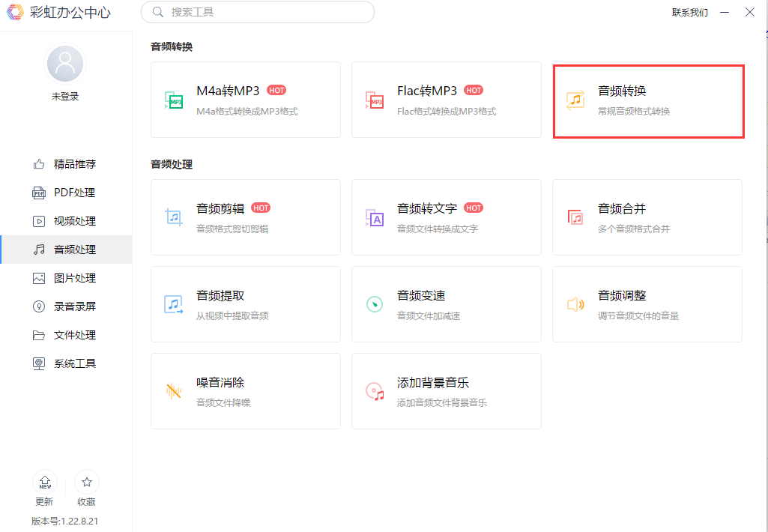This screenshot has width=768, height=532.
Task: Open the 音频提取 icon
Action: [173, 304]
